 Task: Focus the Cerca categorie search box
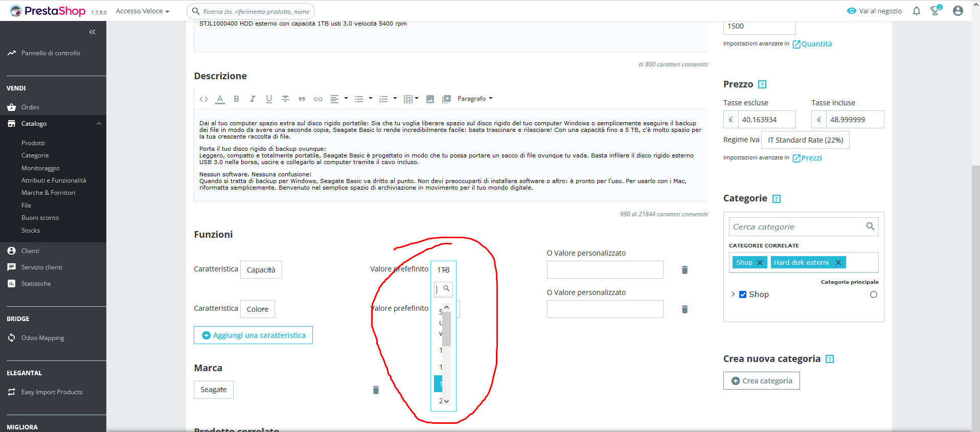[x=803, y=226]
